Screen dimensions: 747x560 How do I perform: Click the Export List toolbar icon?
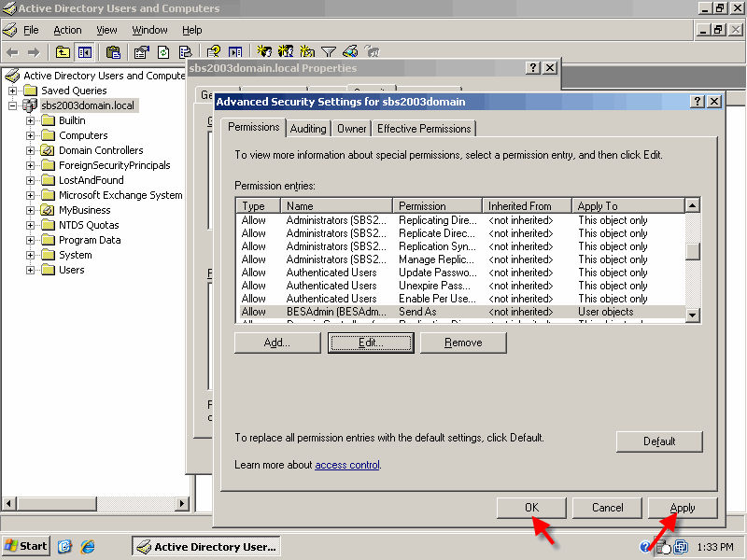pyautogui.click(x=185, y=52)
